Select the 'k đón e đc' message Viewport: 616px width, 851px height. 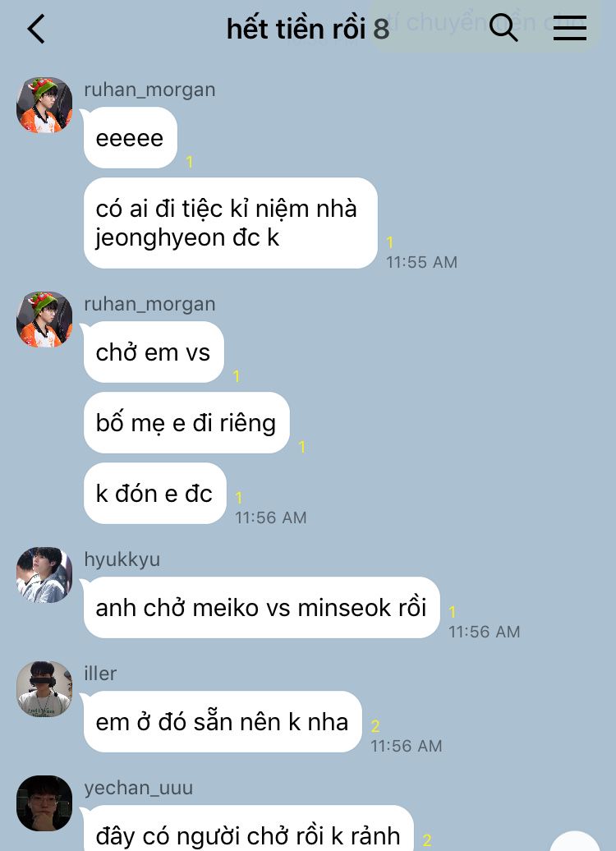point(154,494)
